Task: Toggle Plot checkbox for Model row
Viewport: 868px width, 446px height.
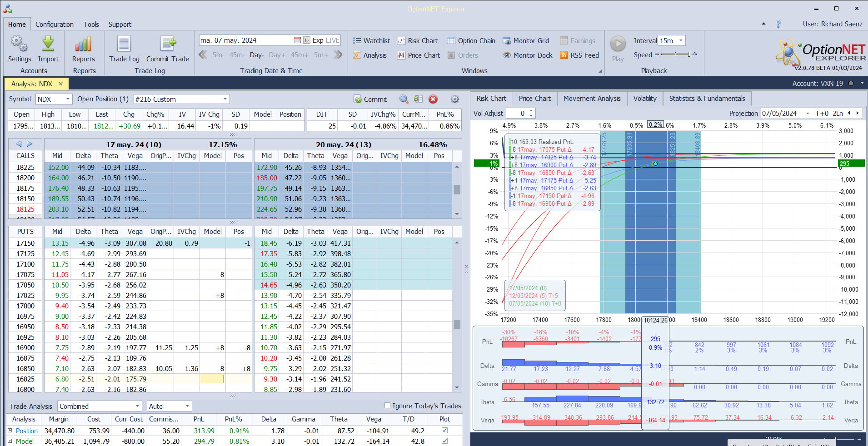Action: (444, 441)
